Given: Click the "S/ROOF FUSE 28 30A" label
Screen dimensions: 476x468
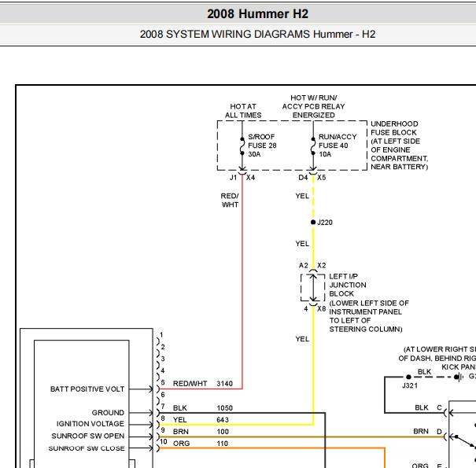Looking at the screenshot, I should [x=262, y=146].
